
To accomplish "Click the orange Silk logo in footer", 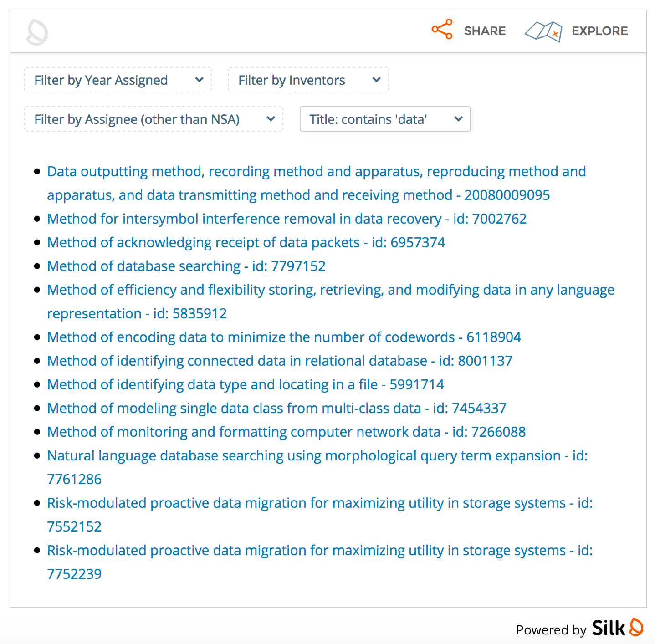I will point(636,628).
